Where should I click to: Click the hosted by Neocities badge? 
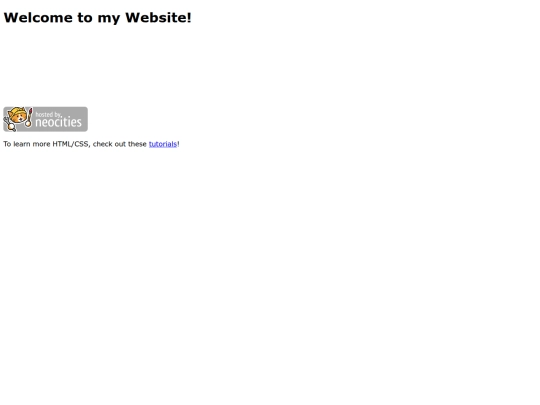click(45, 119)
